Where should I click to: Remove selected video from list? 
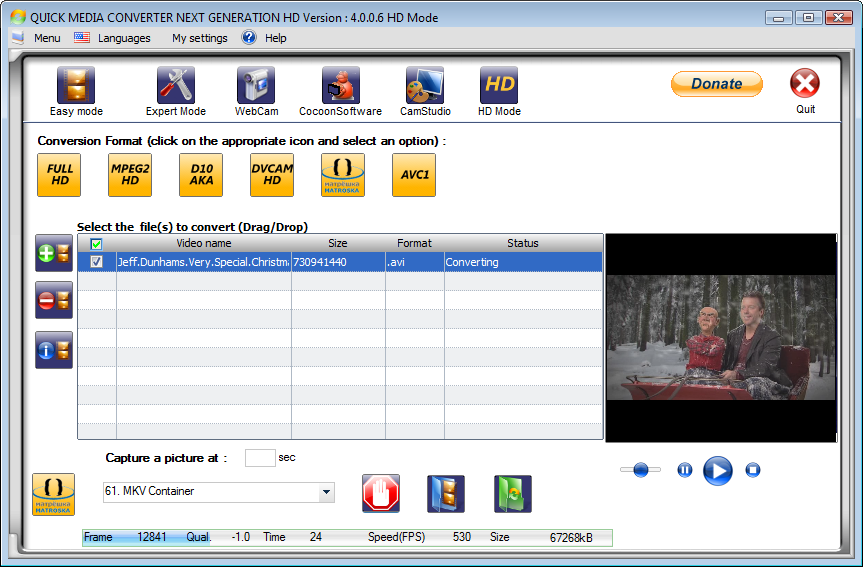click(54, 300)
